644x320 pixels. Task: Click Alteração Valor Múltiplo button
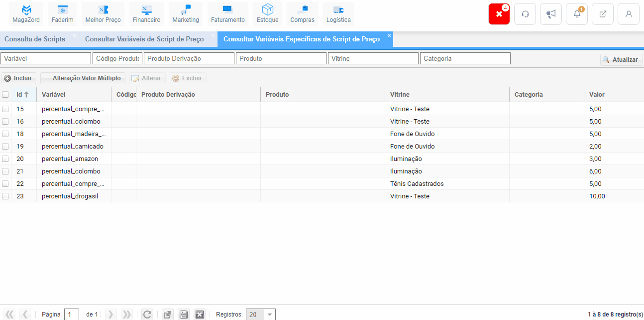pyautogui.click(x=83, y=78)
